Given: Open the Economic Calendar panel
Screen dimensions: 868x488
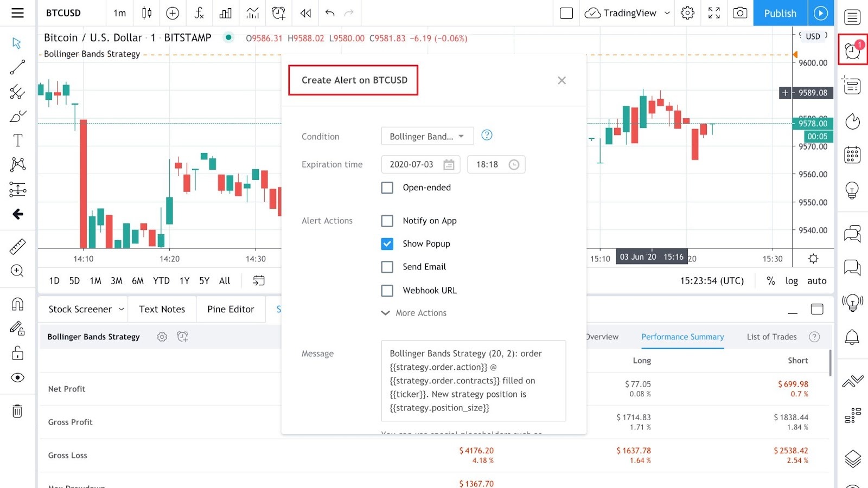Looking at the screenshot, I should coord(851,154).
